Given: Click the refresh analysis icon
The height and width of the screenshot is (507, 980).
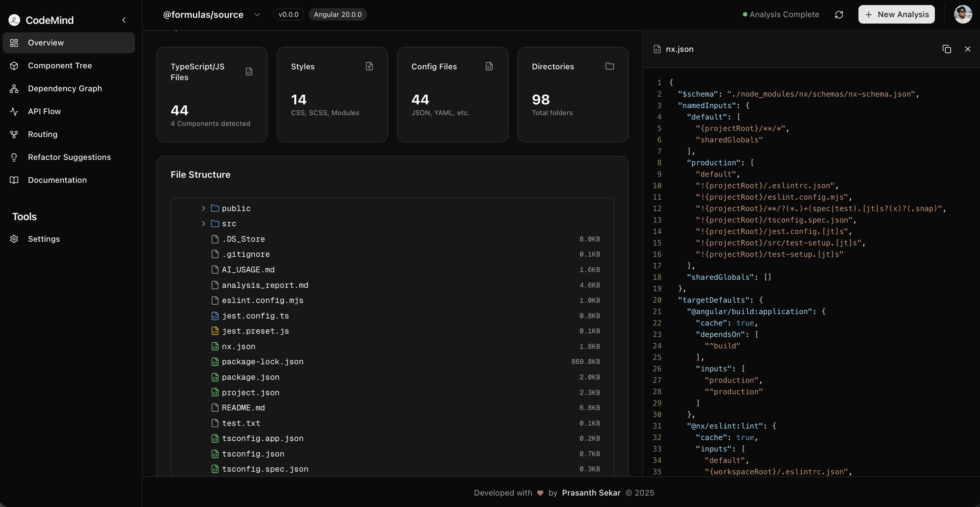Looking at the screenshot, I should (x=839, y=14).
